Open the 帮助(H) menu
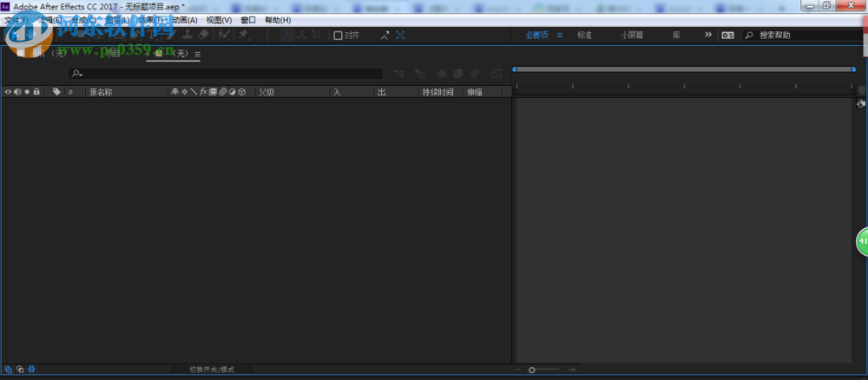The image size is (868, 380). 278,20
